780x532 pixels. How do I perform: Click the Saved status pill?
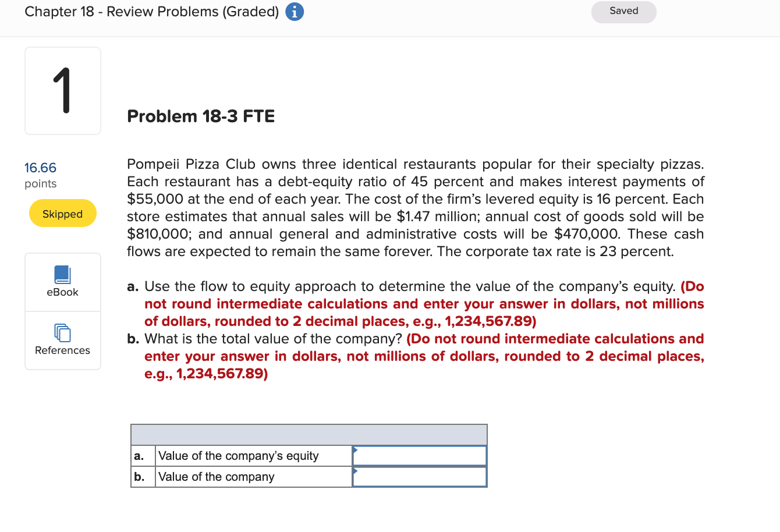pos(623,11)
